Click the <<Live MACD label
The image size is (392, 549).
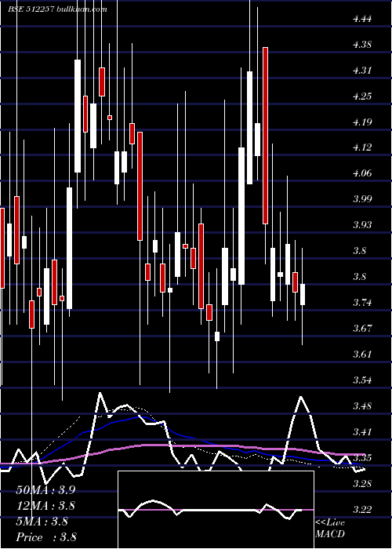pos(330,529)
